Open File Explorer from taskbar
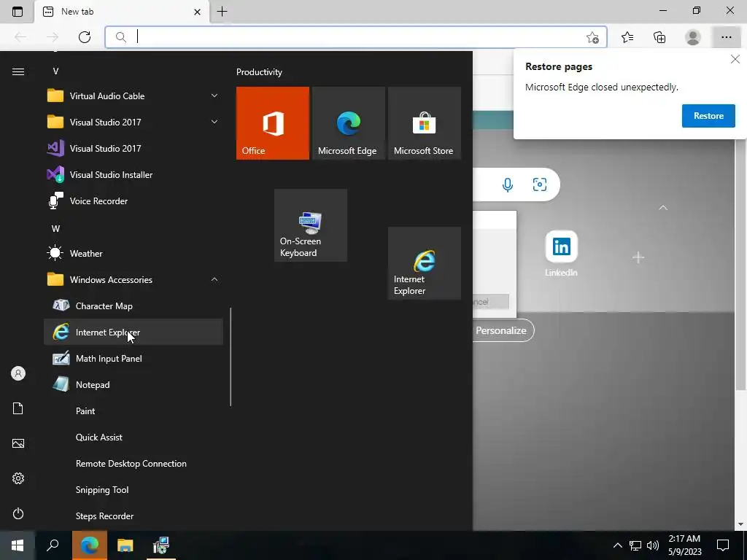This screenshot has height=560, width=747. pyautogui.click(x=125, y=545)
